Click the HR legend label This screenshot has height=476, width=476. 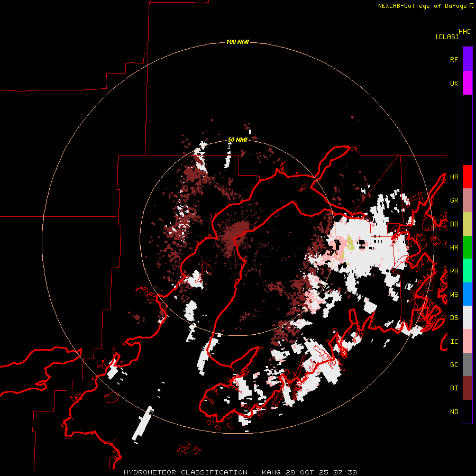pos(454,248)
